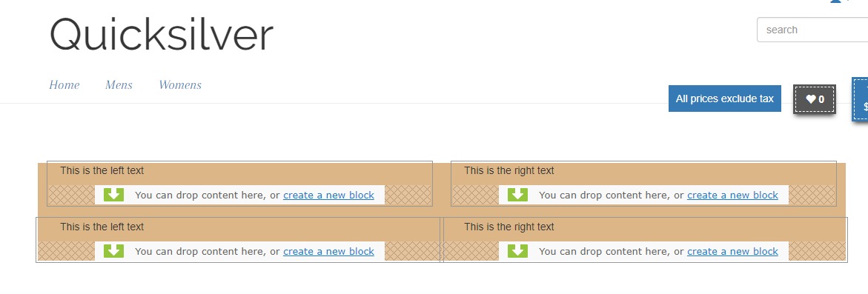Select upper "This is the left text" property

102,171
